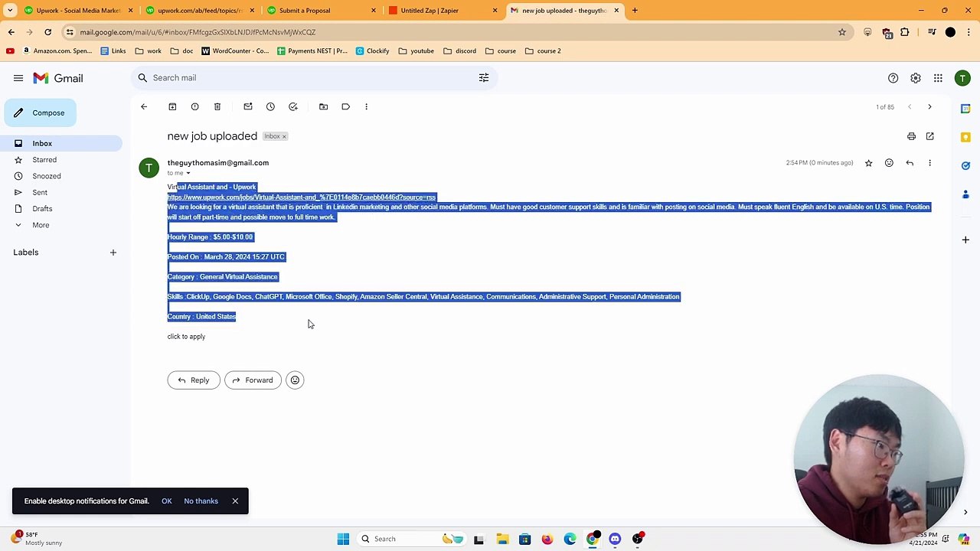Dismiss the notifications prompt X

point(235,501)
